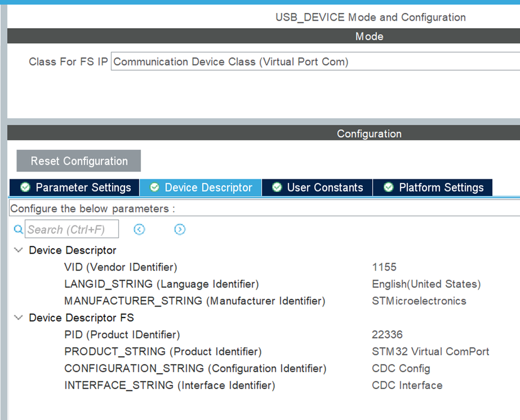520x420 pixels.
Task: Edit the PID value 22336
Action: 387,335
